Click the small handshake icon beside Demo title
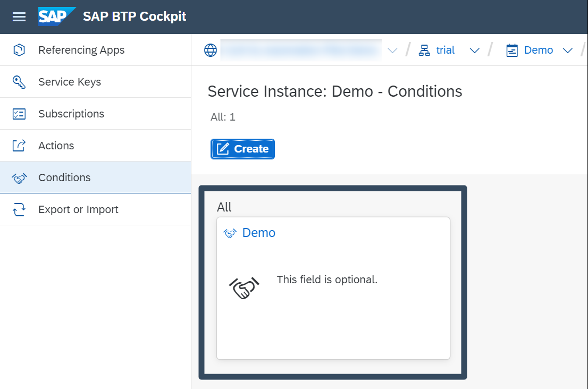Viewport: 588px width, 389px height. coord(230,233)
